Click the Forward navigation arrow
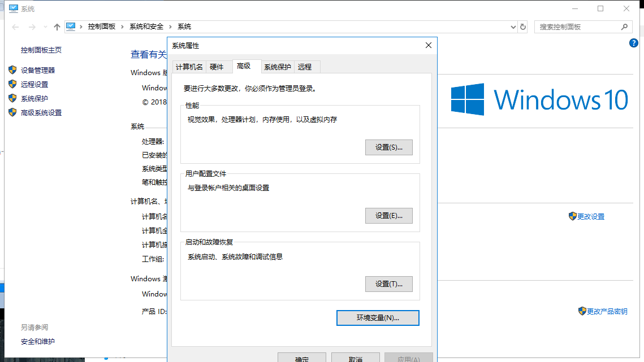 click(x=32, y=27)
